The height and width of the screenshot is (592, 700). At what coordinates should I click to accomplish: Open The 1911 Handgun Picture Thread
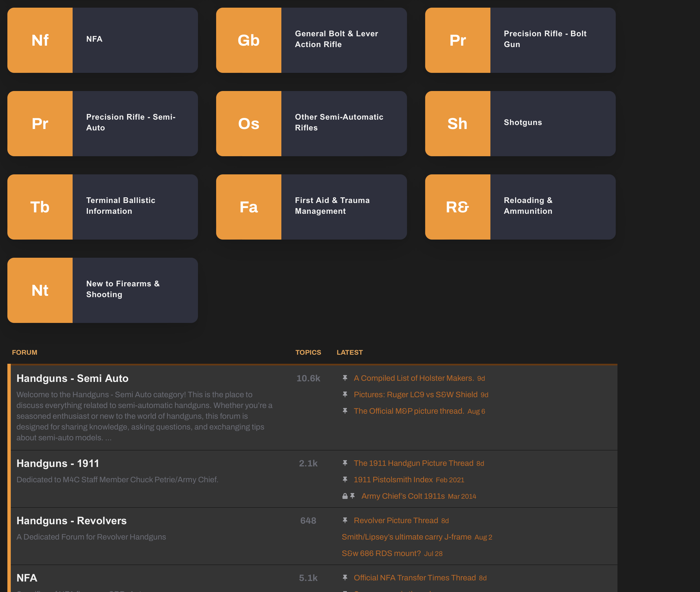413,463
